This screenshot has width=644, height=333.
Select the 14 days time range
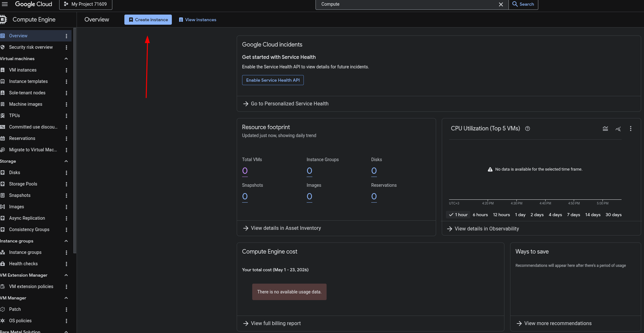click(x=593, y=215)
